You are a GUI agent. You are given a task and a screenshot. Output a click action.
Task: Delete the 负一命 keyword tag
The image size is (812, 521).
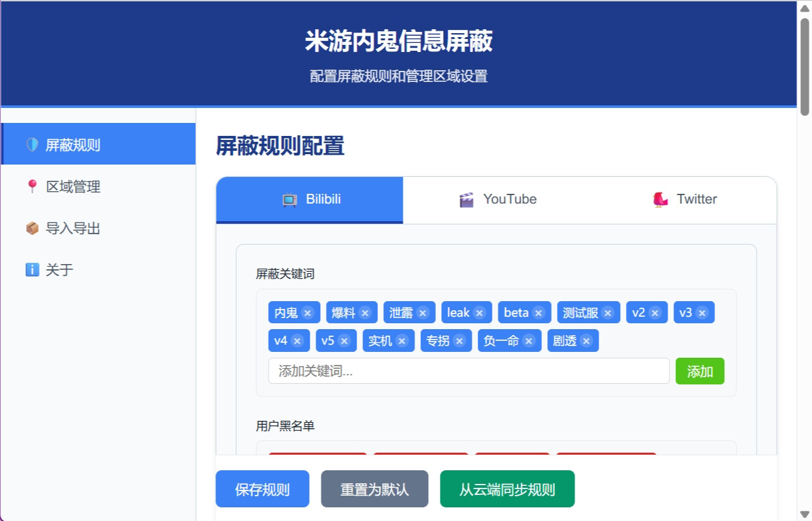529,341
